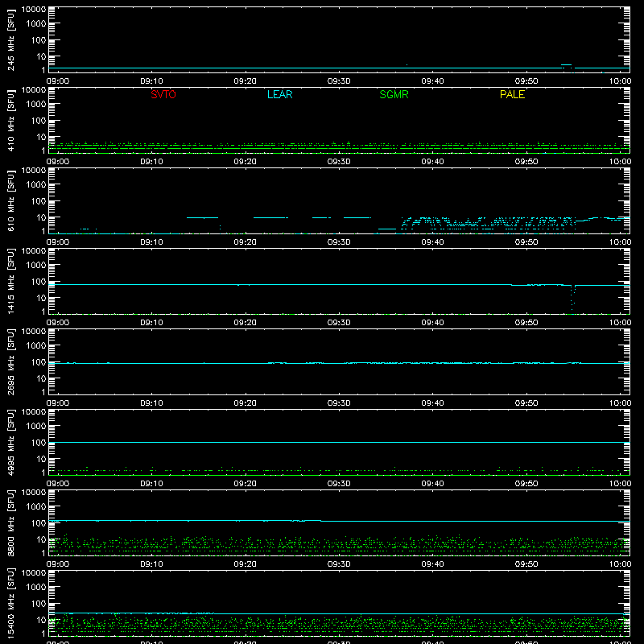The image size is (644, 644).
Task: Click 09:10 tick label under 245 MHz panel
Action: tap(151, 81)
